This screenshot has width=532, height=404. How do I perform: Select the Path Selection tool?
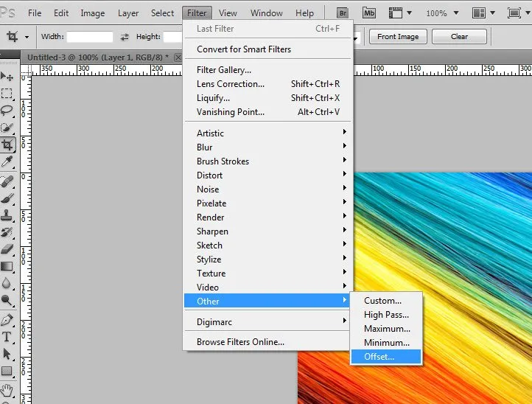7,354
